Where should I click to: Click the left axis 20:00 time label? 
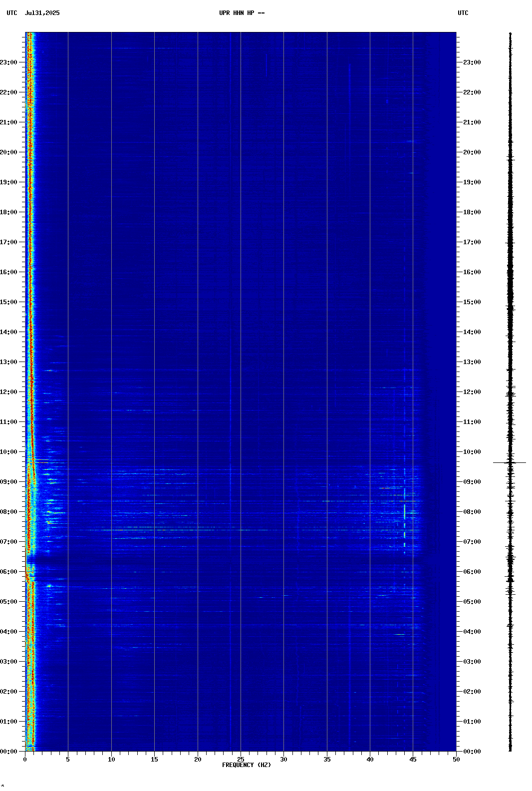click(x=8, y=152)
